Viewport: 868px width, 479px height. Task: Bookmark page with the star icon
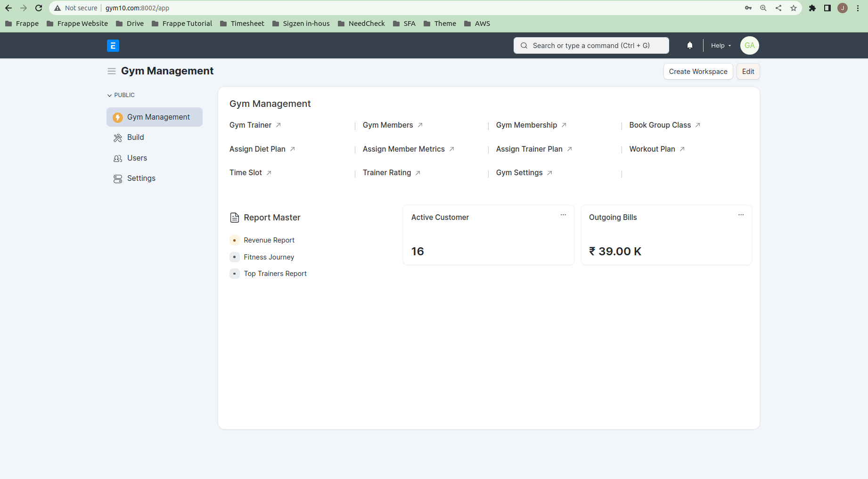coord(794,8)
